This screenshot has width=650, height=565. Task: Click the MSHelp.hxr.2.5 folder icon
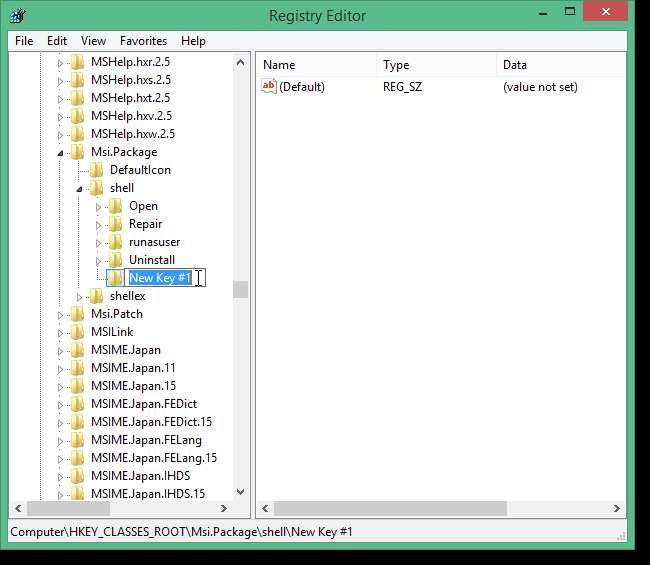(78, 62)
